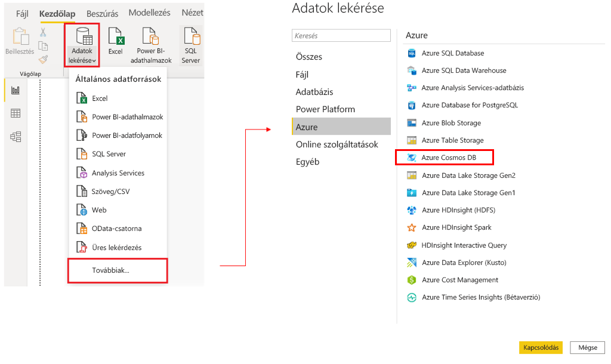
Task: Switch to the Kezdőlap tab
Action: (x=57, y=14)
